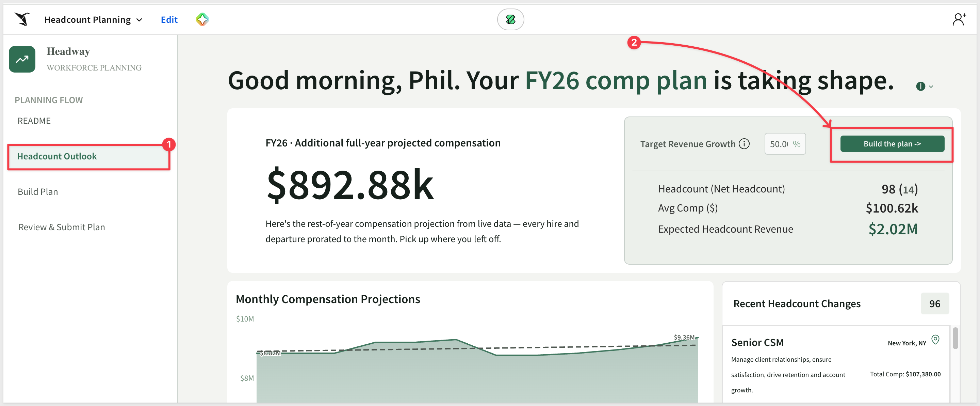This screenshot has width=980, height=406.
Task: Open the Build Plan page
Action: pyautogui.click(x=38, y=192)
